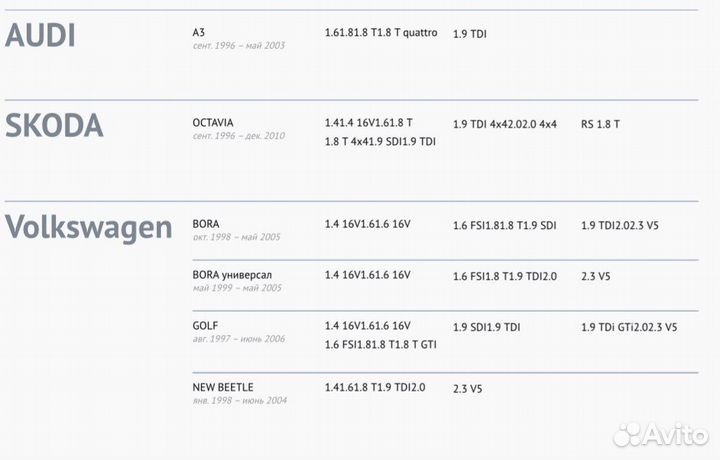The height and width of the screenshot is (460, 720).
Task: Select the 1.9 TDI engine in AUDI row
Action: pos(470,34)
